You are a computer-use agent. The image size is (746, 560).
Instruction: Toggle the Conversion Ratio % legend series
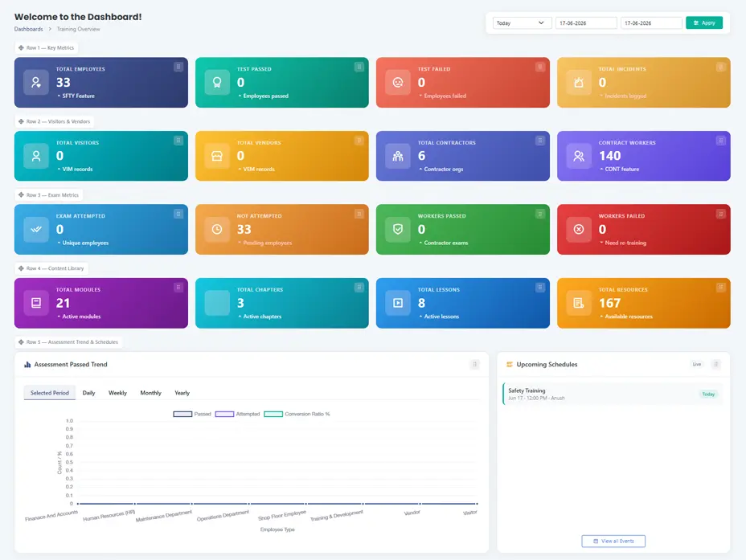pyautogui.click(x=297, y=414)
